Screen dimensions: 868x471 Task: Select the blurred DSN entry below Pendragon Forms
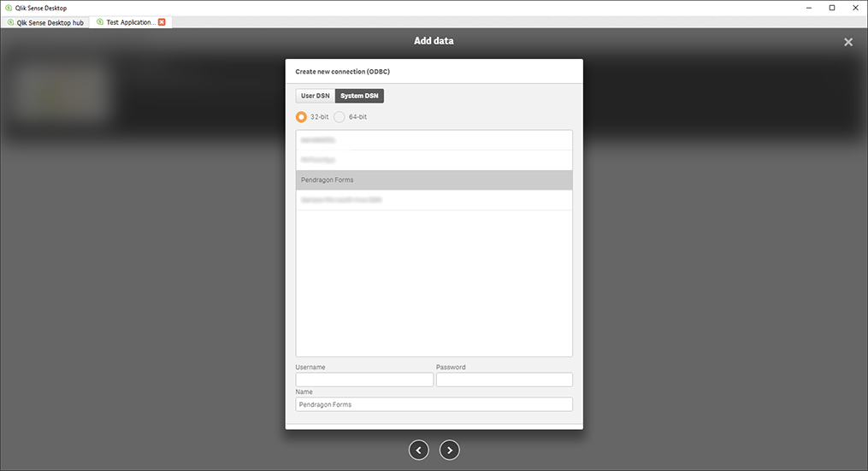click(x=434, y=200)
